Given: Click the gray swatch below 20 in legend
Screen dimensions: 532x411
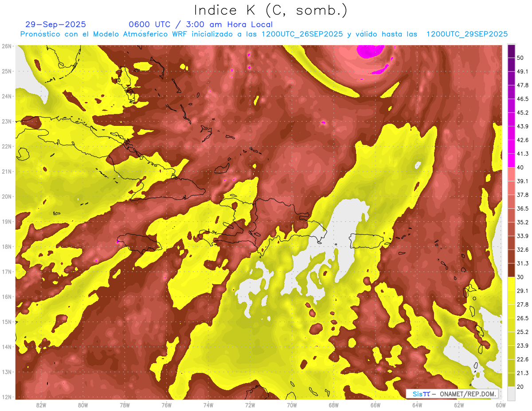Looking at the screenshot, I should [511, 393].
